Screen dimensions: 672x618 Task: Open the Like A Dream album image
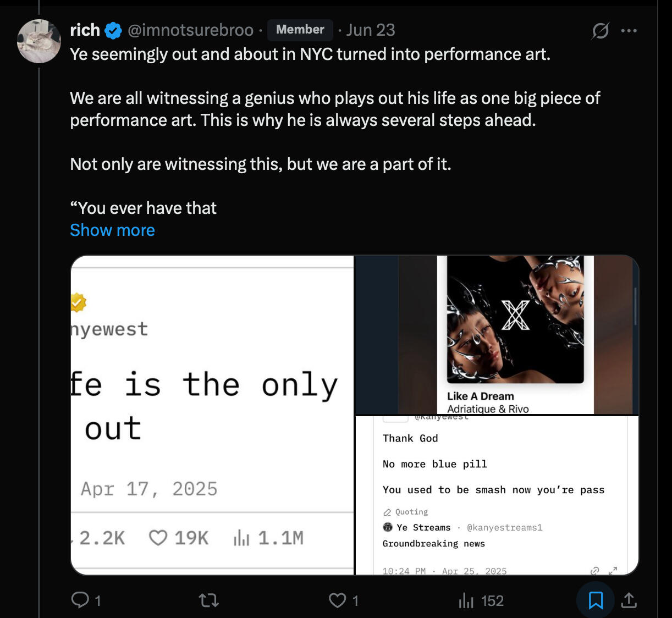497,334
